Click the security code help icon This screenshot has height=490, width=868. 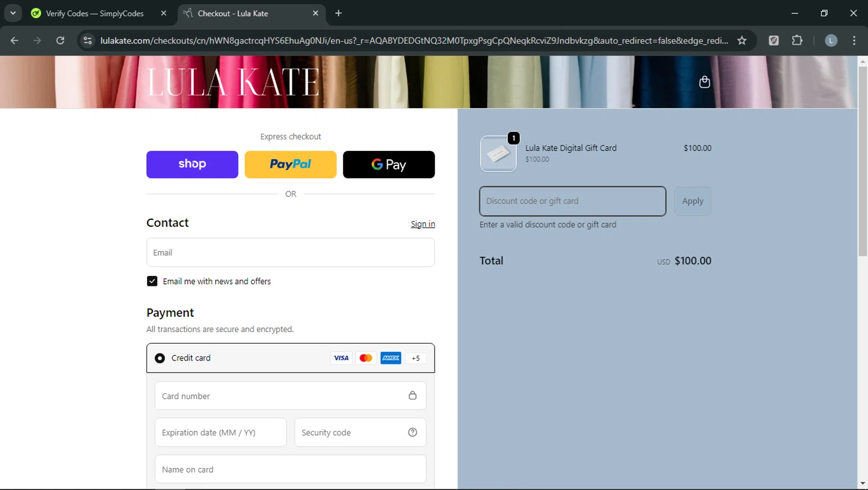413,432
